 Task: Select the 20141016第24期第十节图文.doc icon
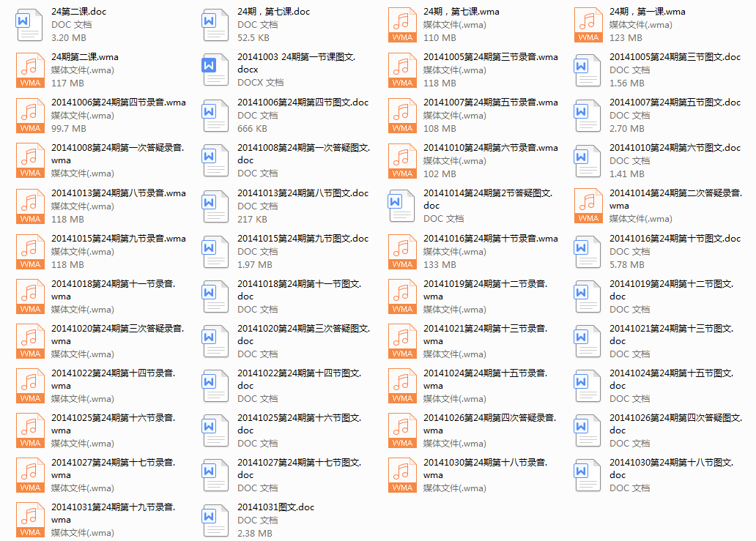[588, 252]
